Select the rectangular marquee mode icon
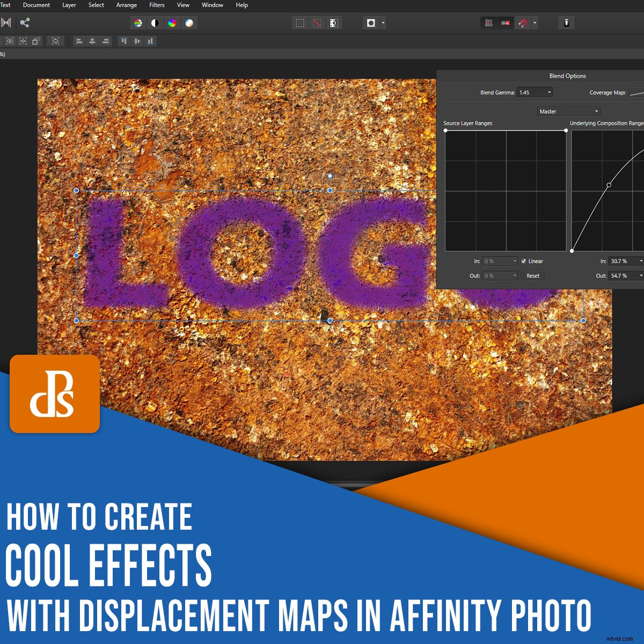The width and height of the screenshot is (644, 644). (301, 23)
